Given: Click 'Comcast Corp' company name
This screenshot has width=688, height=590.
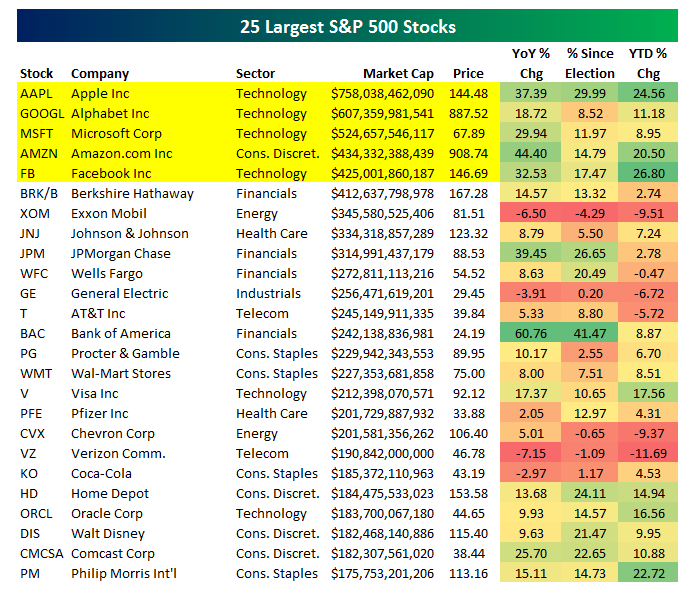Looking at the screenshot, I should point(113,554).
